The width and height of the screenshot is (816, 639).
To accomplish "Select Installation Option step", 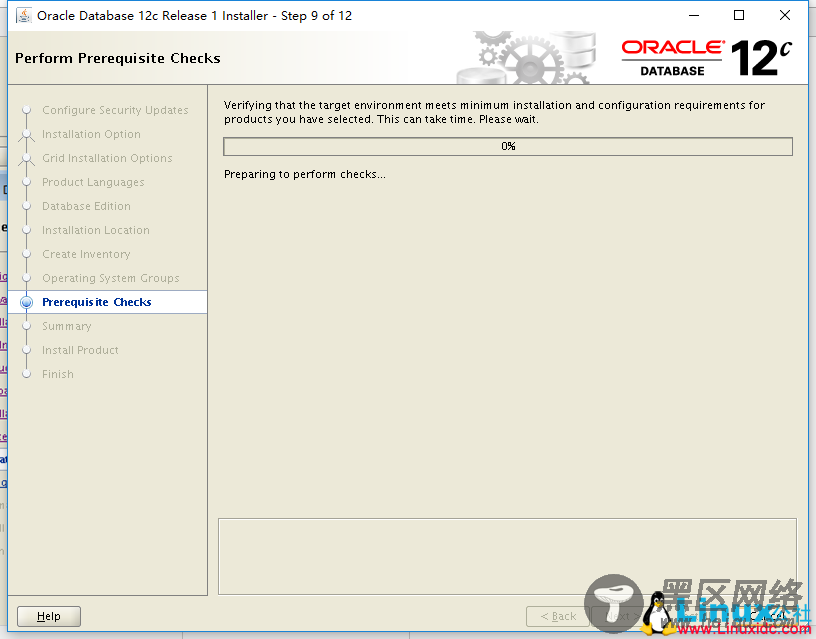I will [91, 134].
